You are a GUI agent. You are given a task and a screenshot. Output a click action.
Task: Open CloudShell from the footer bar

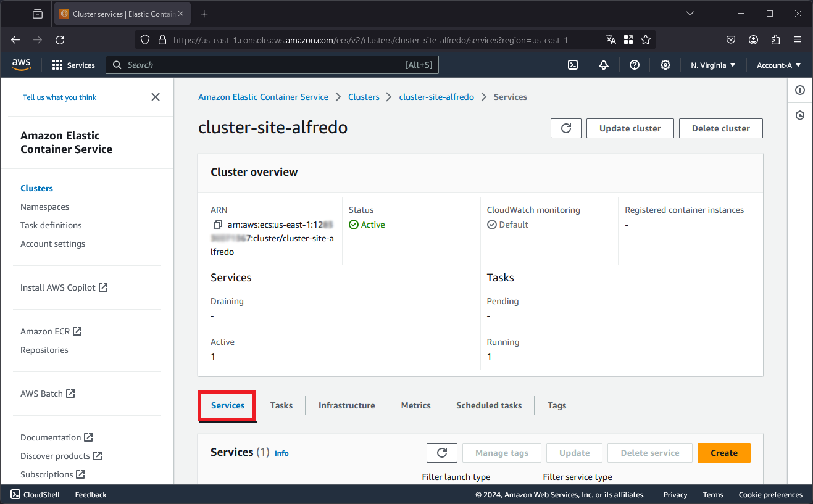point(35,495)
